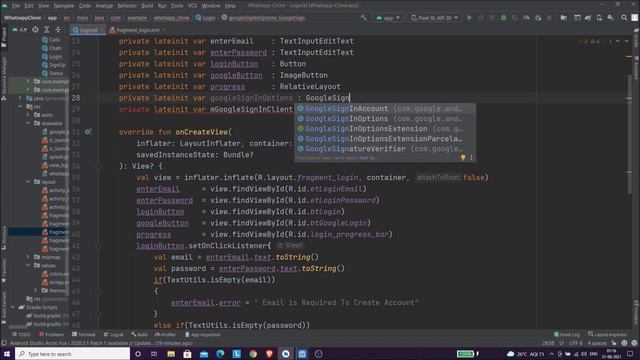Switch to the fragment_login.xml editor tab
The image size is (640, 360).
pyautogui.click(x=137, y=30)
